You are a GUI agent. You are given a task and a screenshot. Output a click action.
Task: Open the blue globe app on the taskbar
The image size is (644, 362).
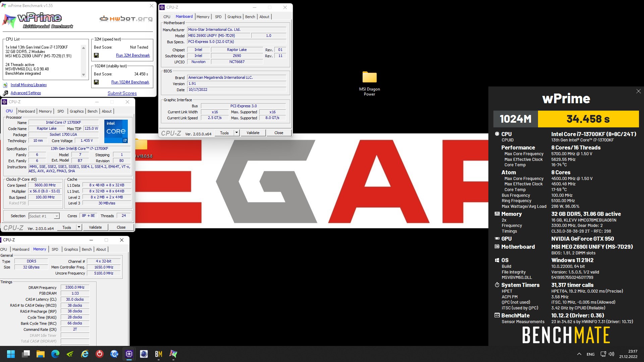(x=144, y=354)
